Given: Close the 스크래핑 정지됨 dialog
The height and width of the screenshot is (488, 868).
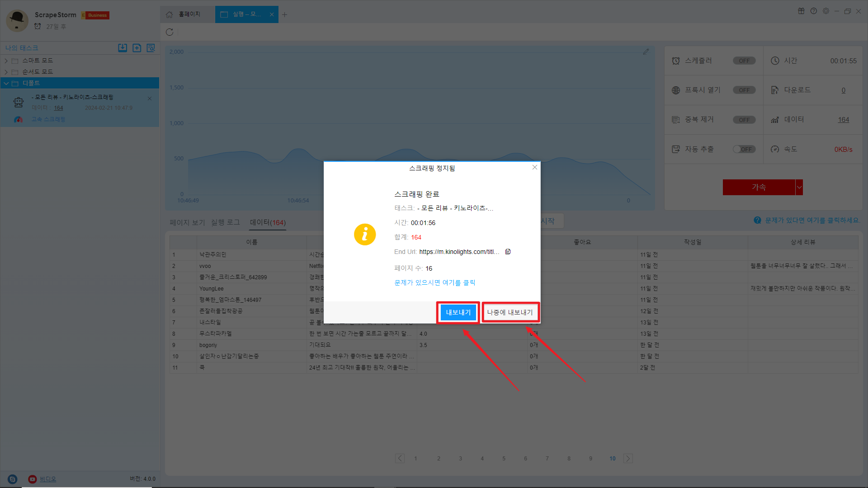Looking at the screenshot, I should pyautogui.click(x=535, y=167).
